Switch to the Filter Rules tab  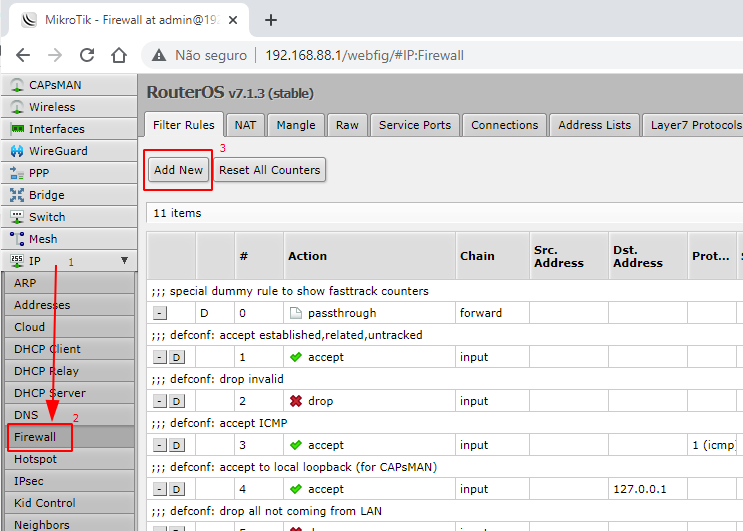click(x=183, y=125)
